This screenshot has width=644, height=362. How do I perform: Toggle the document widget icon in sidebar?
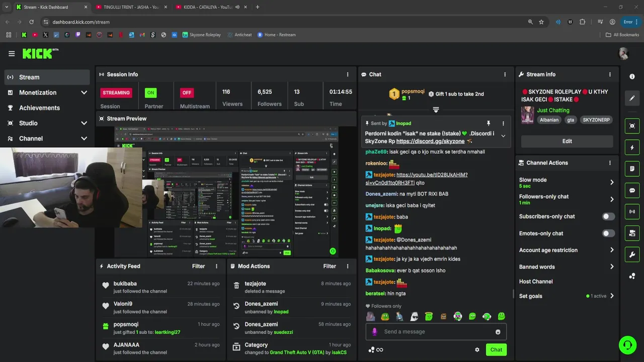632,169
